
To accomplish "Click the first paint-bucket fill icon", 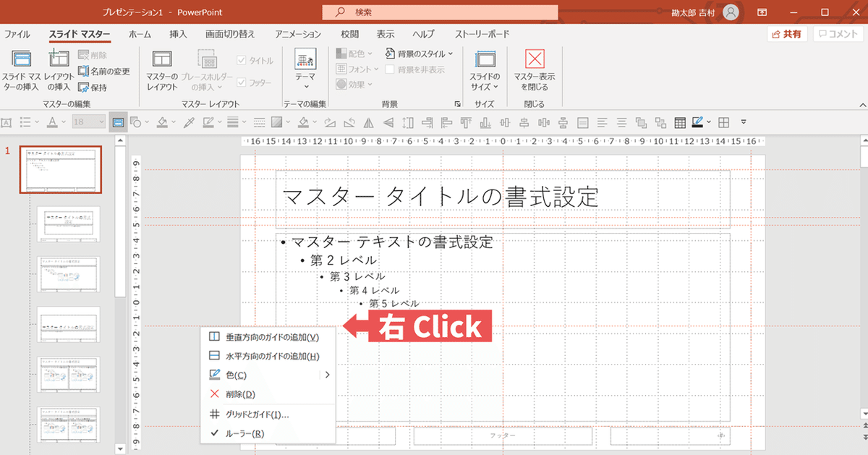I will (x=163, y=122).
